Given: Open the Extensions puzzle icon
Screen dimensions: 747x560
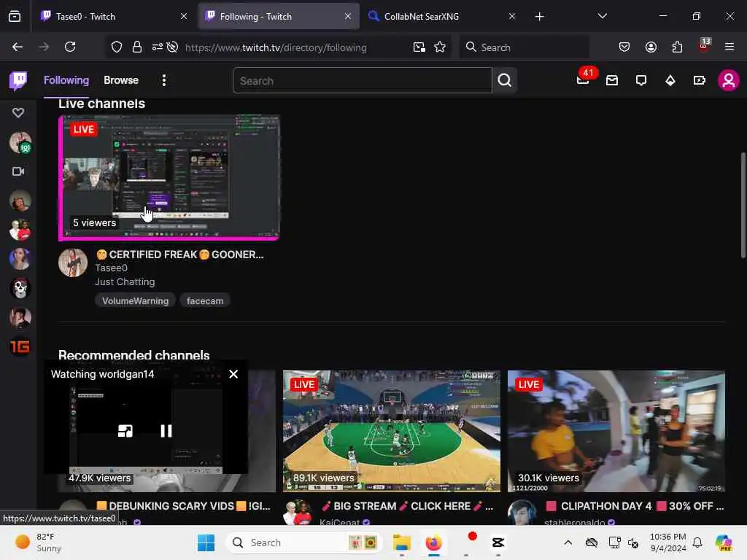Looking at the screenshot, I should pos(677,47).
